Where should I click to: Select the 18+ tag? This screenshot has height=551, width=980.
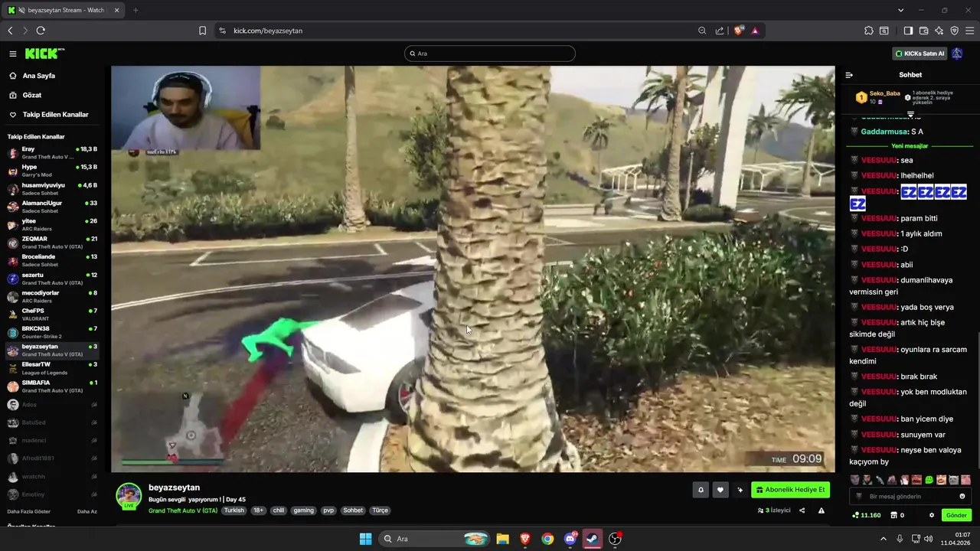(x=258, y=510)
